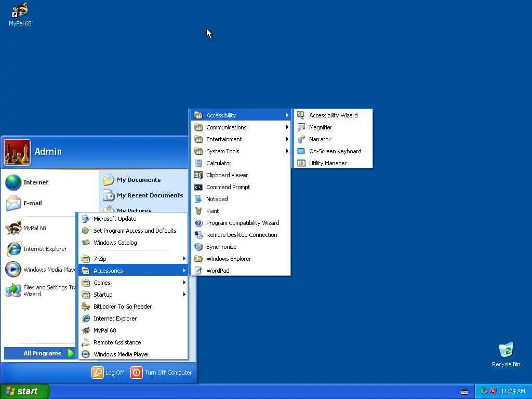Click the Admin user picture
532x399 pixels.
pyautogui.click(x=17, y=152)
